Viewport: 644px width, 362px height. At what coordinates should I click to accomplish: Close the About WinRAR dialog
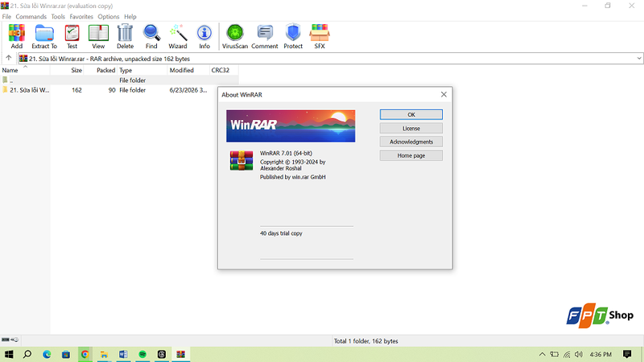444,94
